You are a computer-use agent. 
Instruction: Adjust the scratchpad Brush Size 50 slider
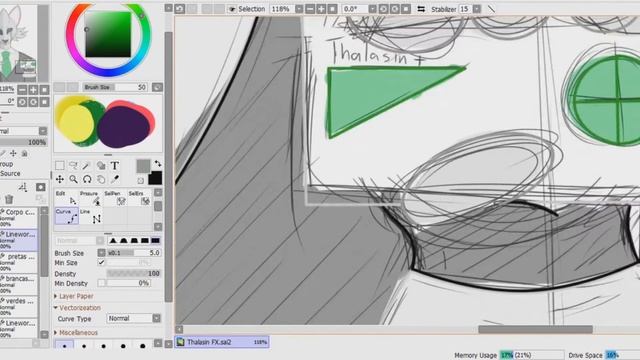115,87
